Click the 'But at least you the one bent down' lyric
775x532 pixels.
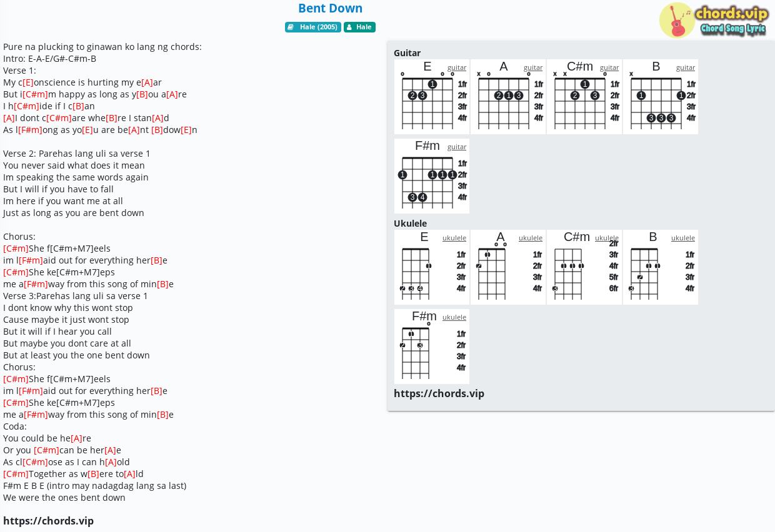tap(76, 355)
